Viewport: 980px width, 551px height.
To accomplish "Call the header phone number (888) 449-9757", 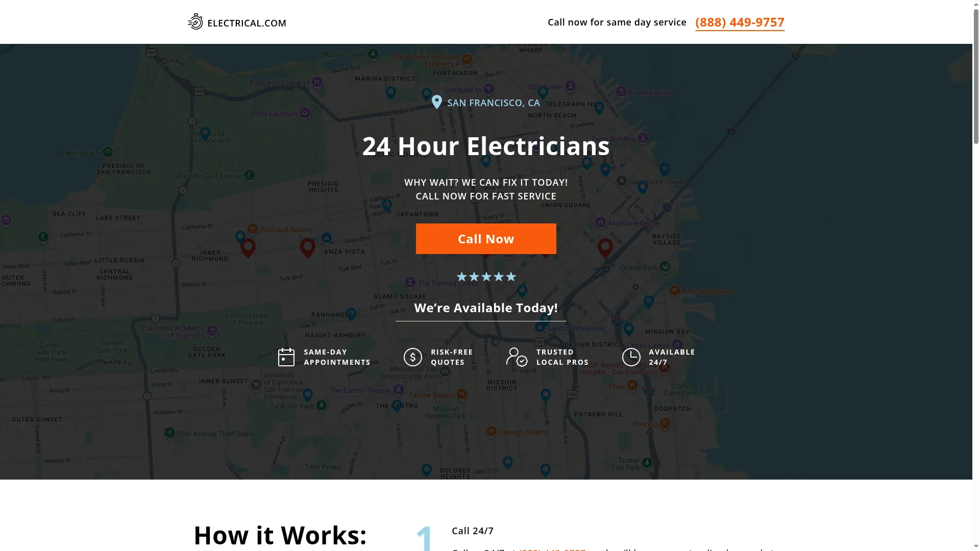I will 740,22.
